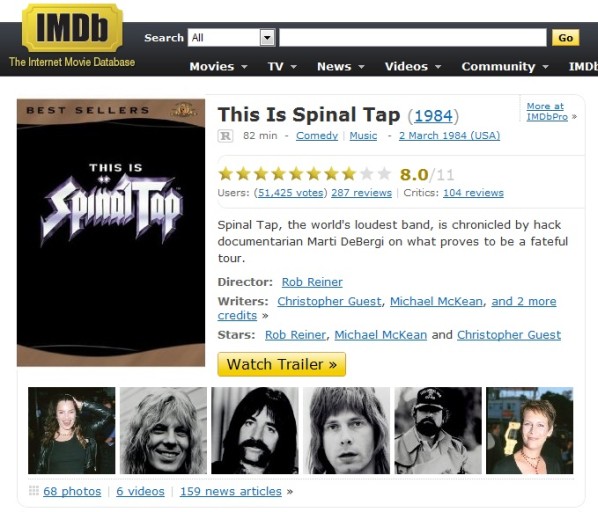The width and height of the screenshot is (598, 512).
Task: Open the Search category All dropdown
Action: click(x=231, y=38)
